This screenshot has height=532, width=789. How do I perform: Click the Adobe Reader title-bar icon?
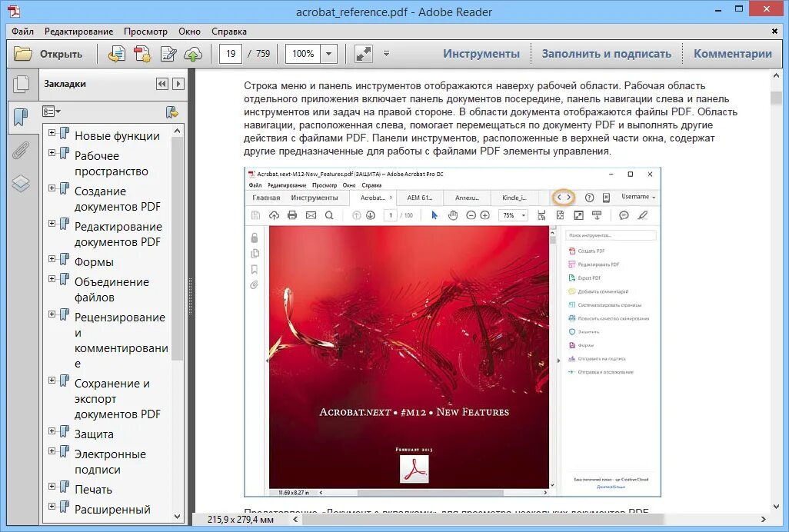[x=13, y=11]
